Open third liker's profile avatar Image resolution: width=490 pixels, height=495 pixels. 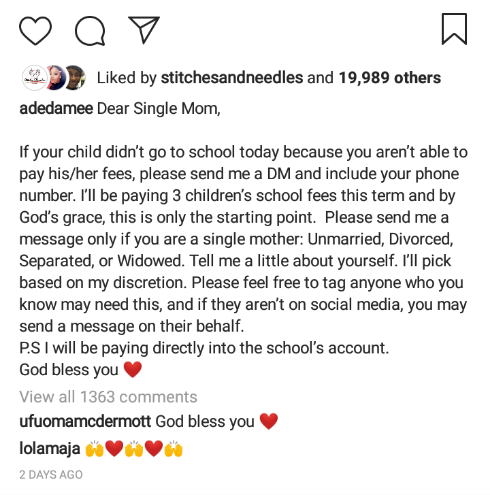[x=75, y=78]
